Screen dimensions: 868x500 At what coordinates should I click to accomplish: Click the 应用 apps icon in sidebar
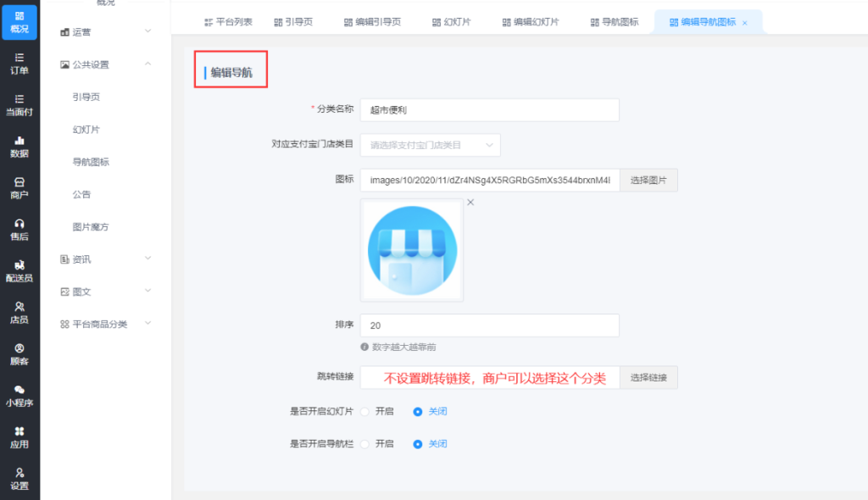point(19,437)
